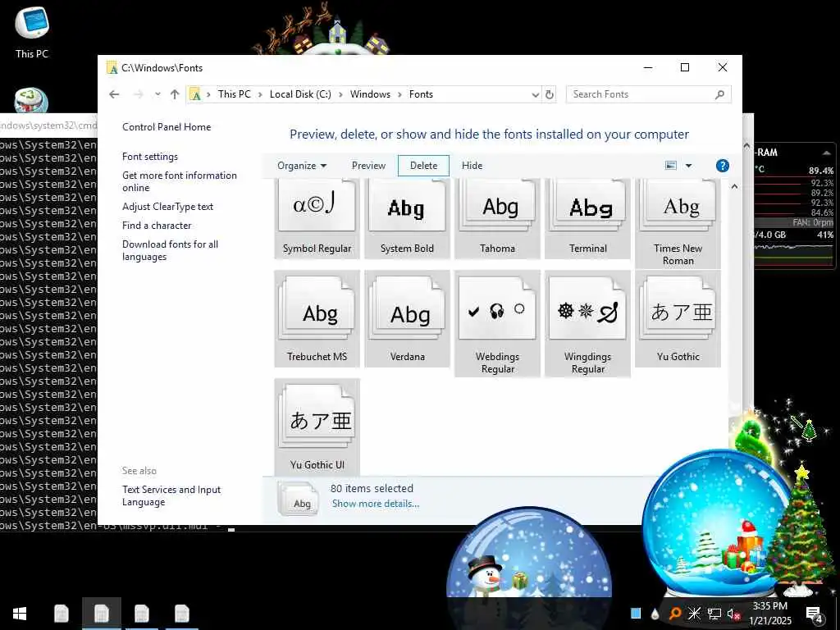
Task: Open the Organize dropdown menu
Action: coord(302,166)
